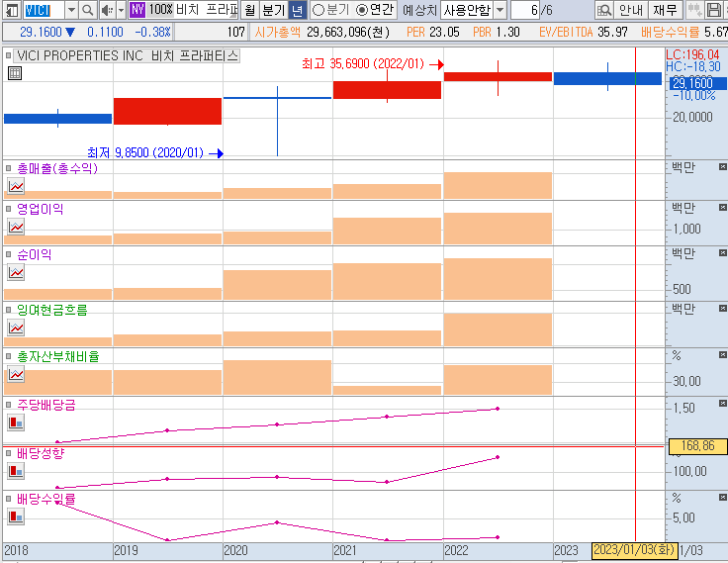The image size is (728, 563).
Task: Close the 영업이익 panel with its X
Action: 722,207
